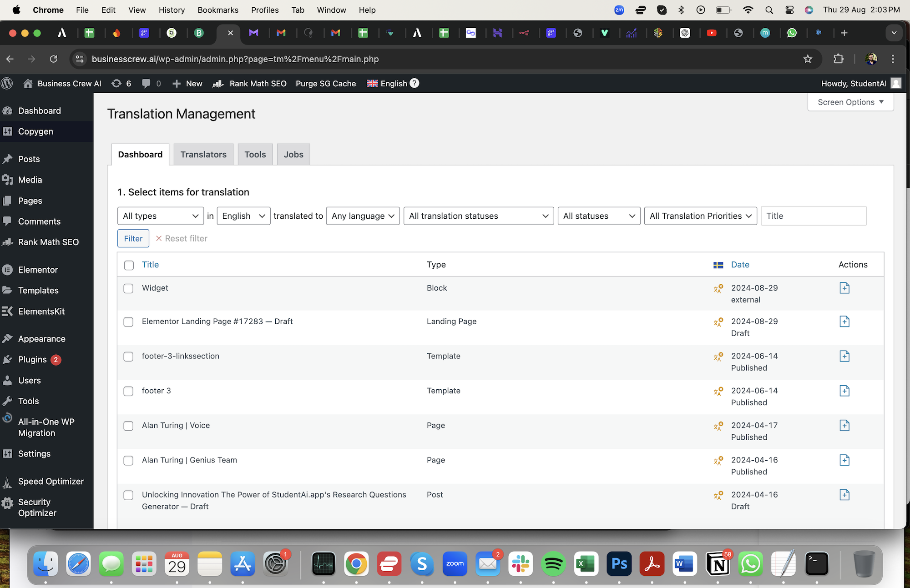
Task: Open site information icon in address bar
Action: tap(80, 59)
